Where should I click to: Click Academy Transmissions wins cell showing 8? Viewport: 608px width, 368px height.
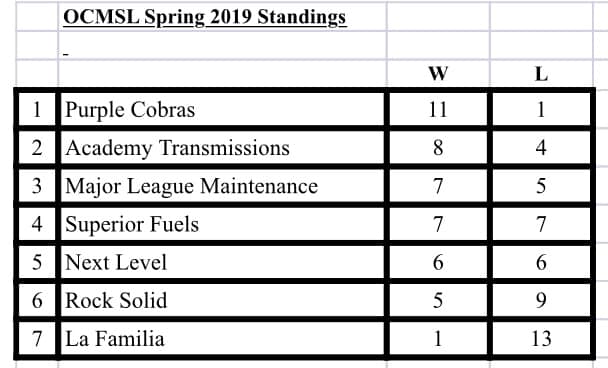pos(438,148)
